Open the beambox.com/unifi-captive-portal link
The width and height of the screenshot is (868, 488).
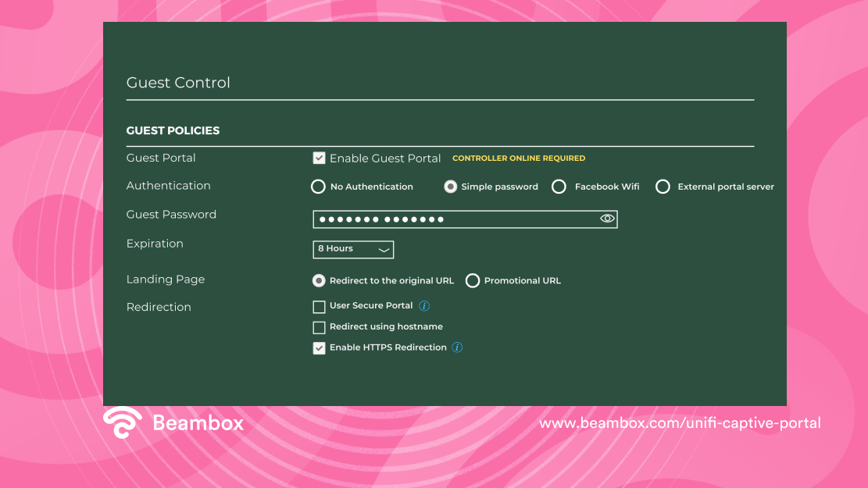[680, 423]
